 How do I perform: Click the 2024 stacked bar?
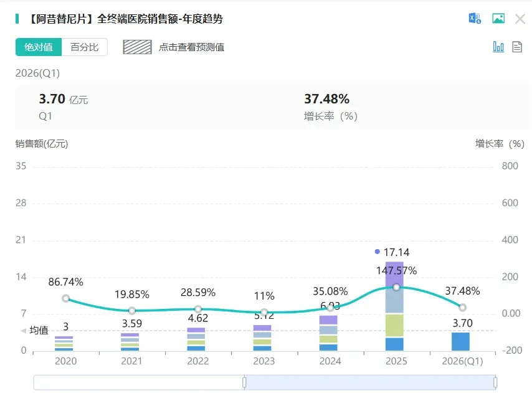pos(328,333)
